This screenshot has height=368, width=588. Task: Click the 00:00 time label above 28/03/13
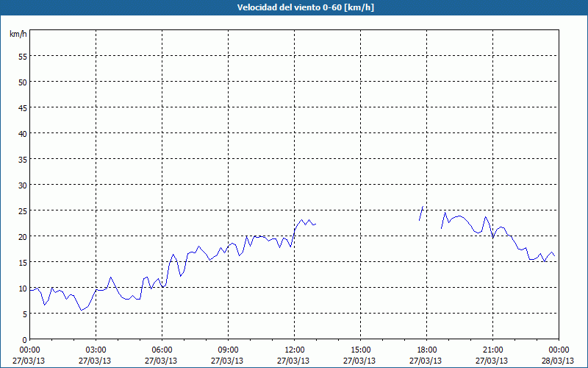(559, 350)
